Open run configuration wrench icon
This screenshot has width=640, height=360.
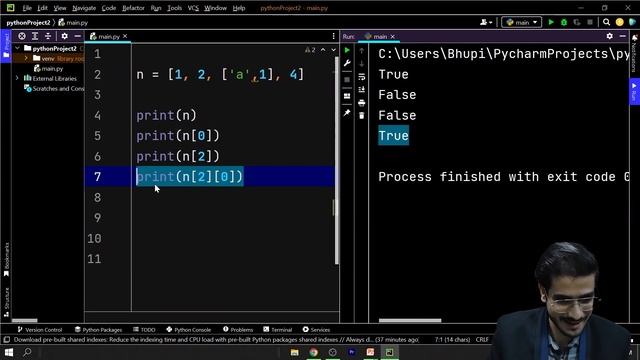tap(347, 63)
